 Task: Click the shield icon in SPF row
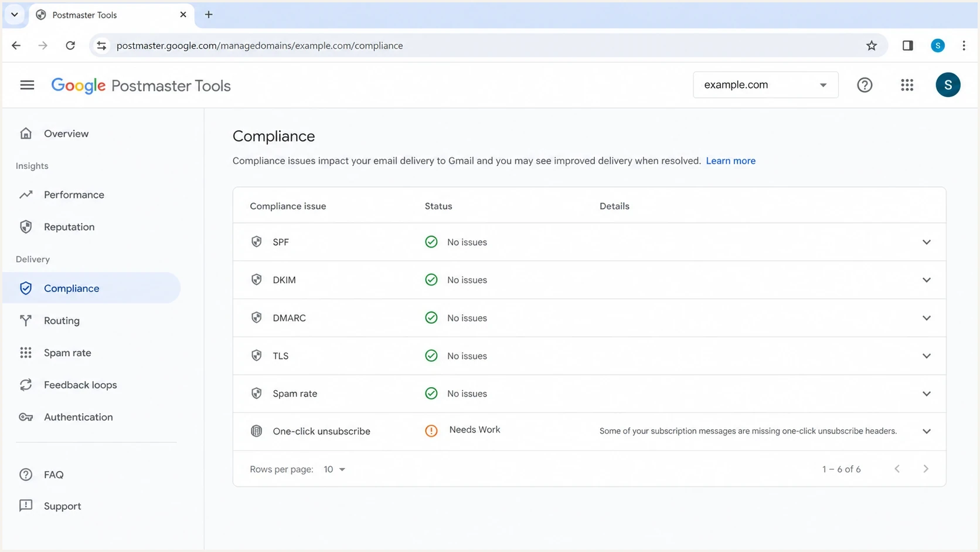point(256,242)
